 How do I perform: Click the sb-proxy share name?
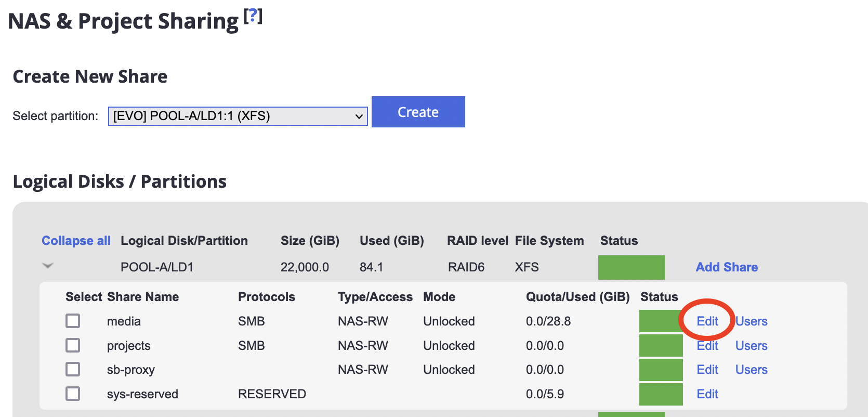click(x=131, y=370)
